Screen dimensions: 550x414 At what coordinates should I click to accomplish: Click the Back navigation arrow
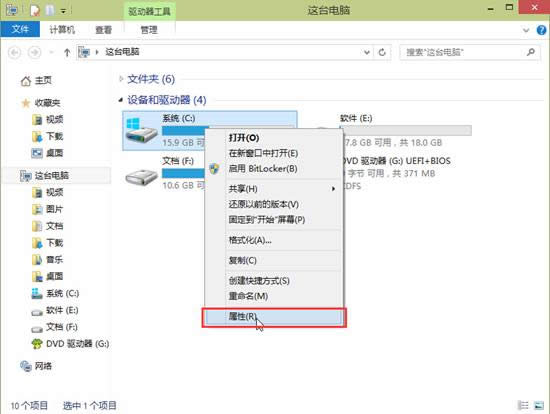pyautogui.click(x=14, y=52)
